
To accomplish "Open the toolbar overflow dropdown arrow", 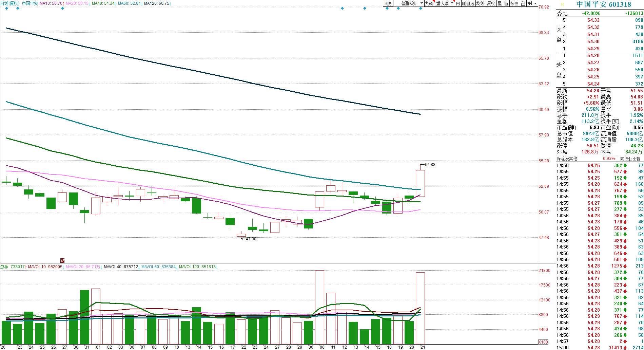I will 535,3.
